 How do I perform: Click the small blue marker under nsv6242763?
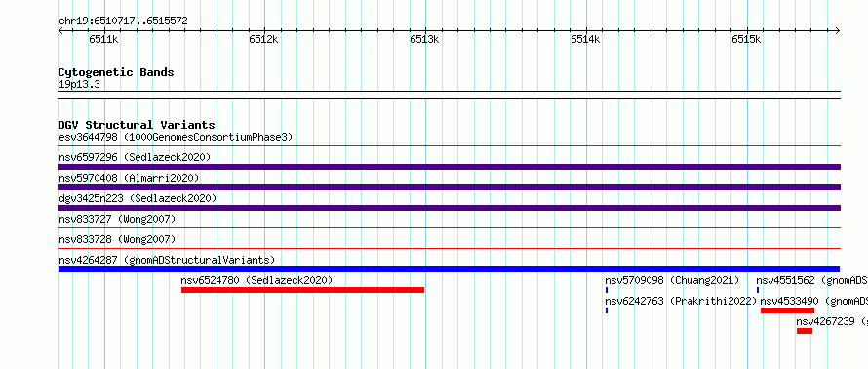tap(607, 310)
